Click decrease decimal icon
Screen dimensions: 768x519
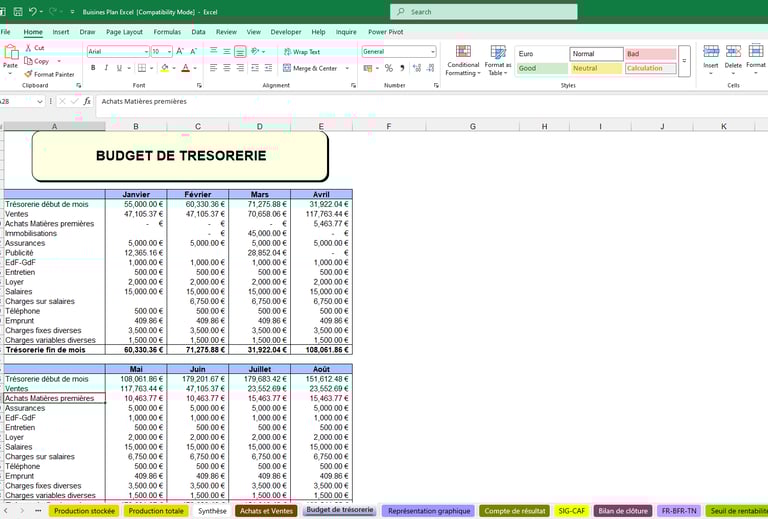click(x=431, y=68)
